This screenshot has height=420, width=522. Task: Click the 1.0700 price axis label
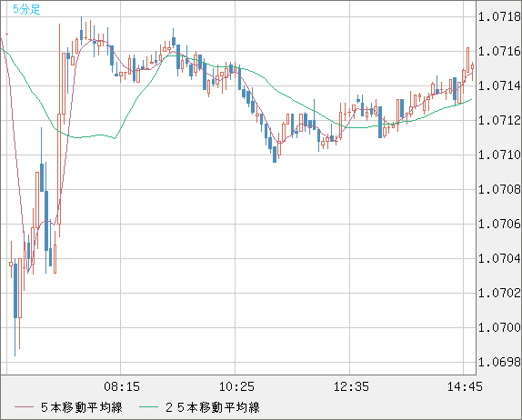(x=499, y=327)
